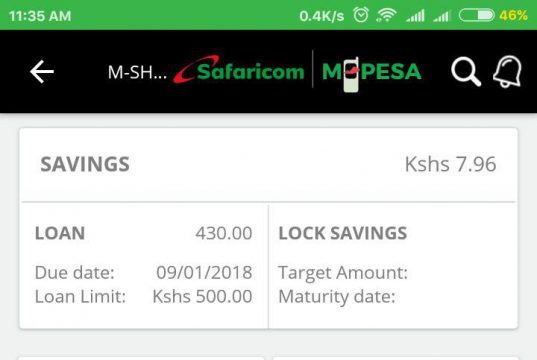The height and width of the screenshot is (360, 537).
Task: Tap the loan amount 430.00
Action: [x=224, y=234]
